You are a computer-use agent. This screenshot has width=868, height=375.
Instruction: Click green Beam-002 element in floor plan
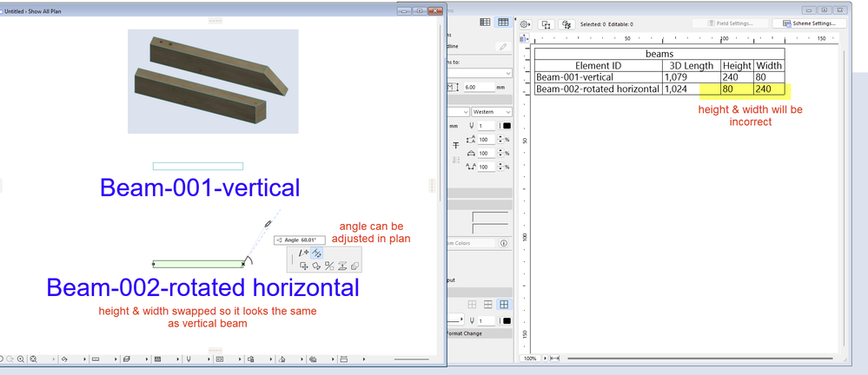(x=197, y=264)
